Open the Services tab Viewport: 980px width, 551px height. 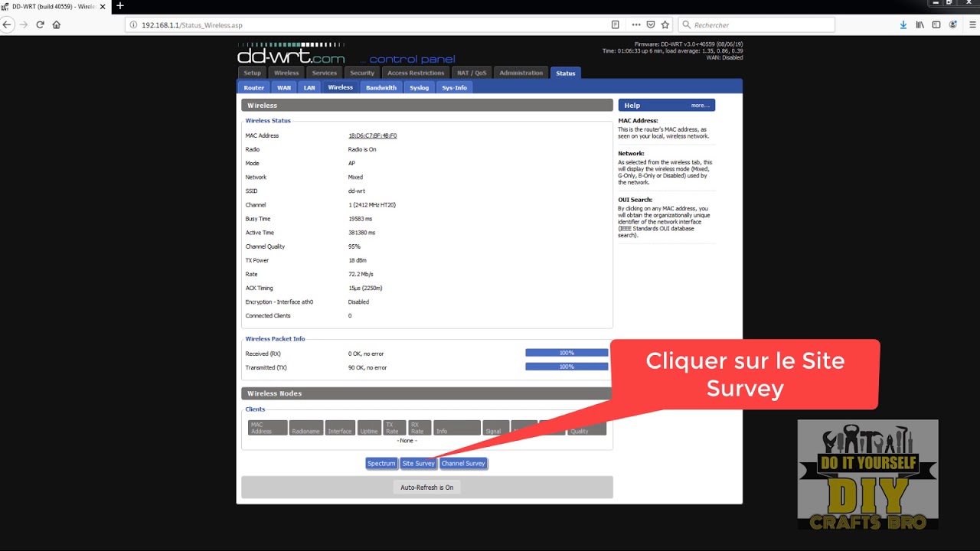pyautogui.click(x=325, y=73)
